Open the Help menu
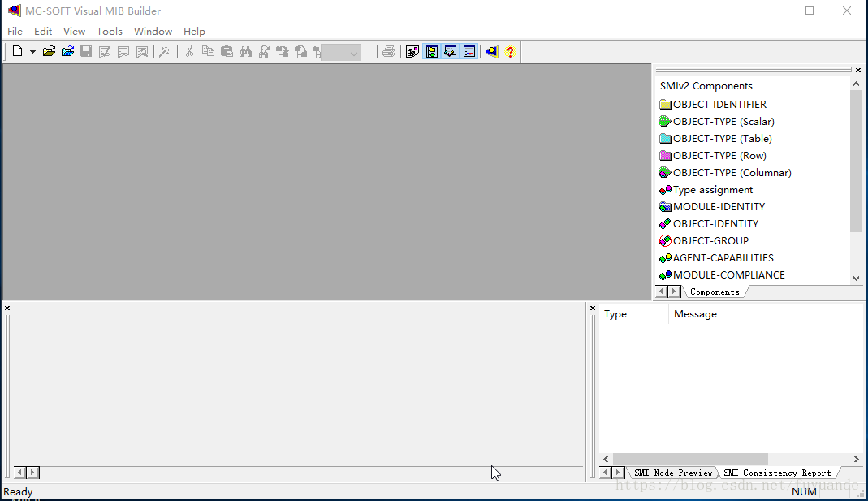This screenshot has height=501, width=868. coord(194,32)
